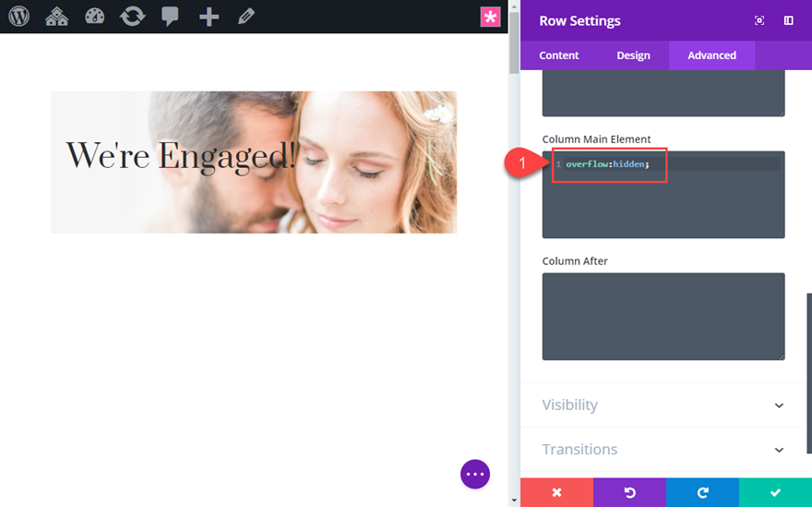Redo change in Row Settings

703,492
